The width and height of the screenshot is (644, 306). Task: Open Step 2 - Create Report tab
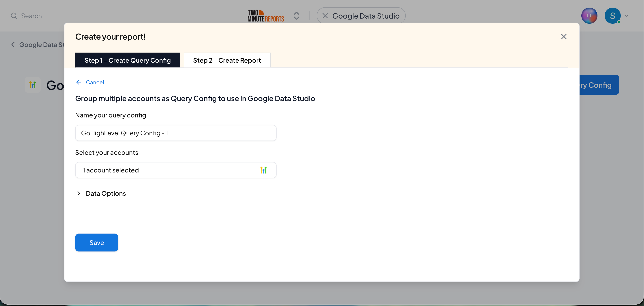(x=227, y=60)
